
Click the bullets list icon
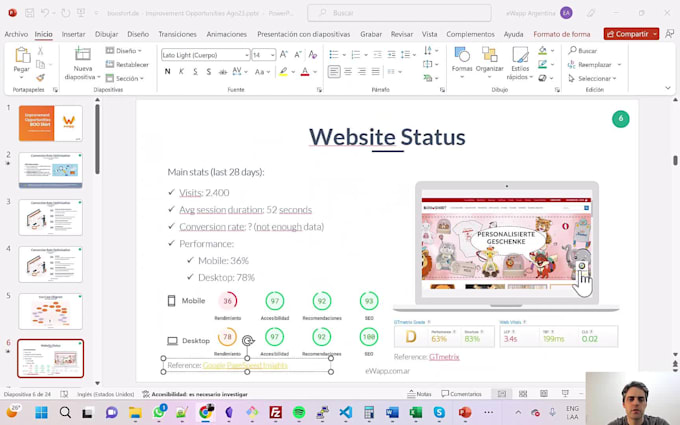333,55
